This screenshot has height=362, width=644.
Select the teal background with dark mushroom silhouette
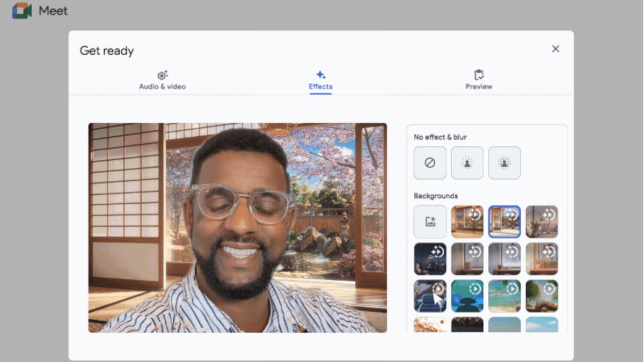point(467,296)
